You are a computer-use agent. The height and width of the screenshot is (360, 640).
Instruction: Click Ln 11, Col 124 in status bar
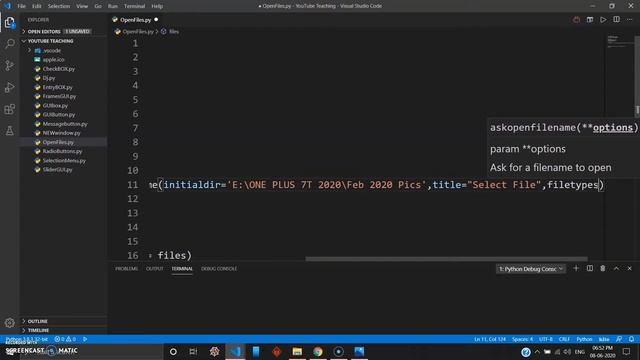[x=490, y=339]
